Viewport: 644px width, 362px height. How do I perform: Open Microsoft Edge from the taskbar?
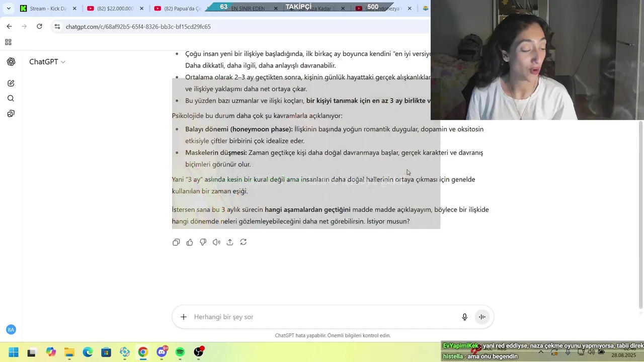point(88,352)
